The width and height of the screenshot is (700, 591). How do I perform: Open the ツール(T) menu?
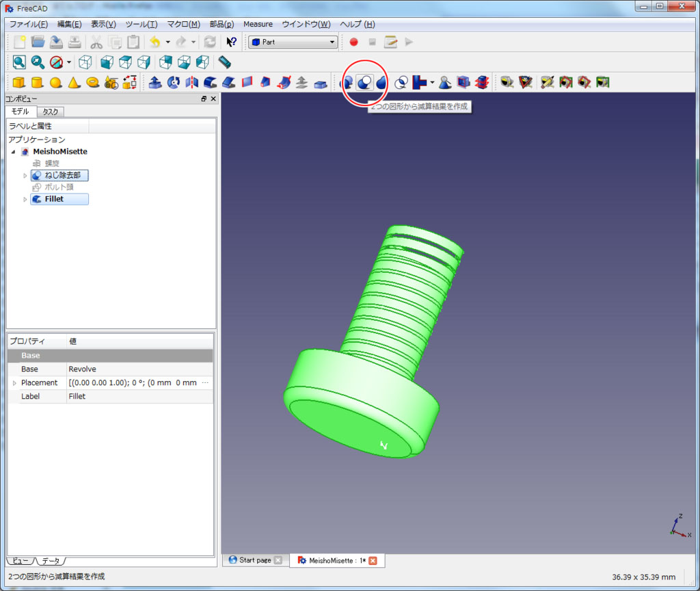point(141,24)
